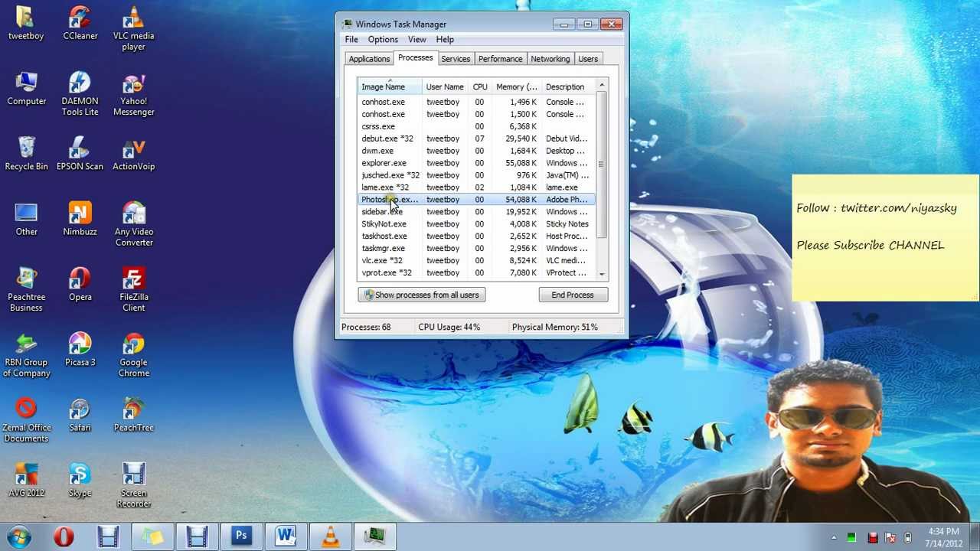
Task: Launch Opera desktop shortcut icon
Action: coord(80,284)
